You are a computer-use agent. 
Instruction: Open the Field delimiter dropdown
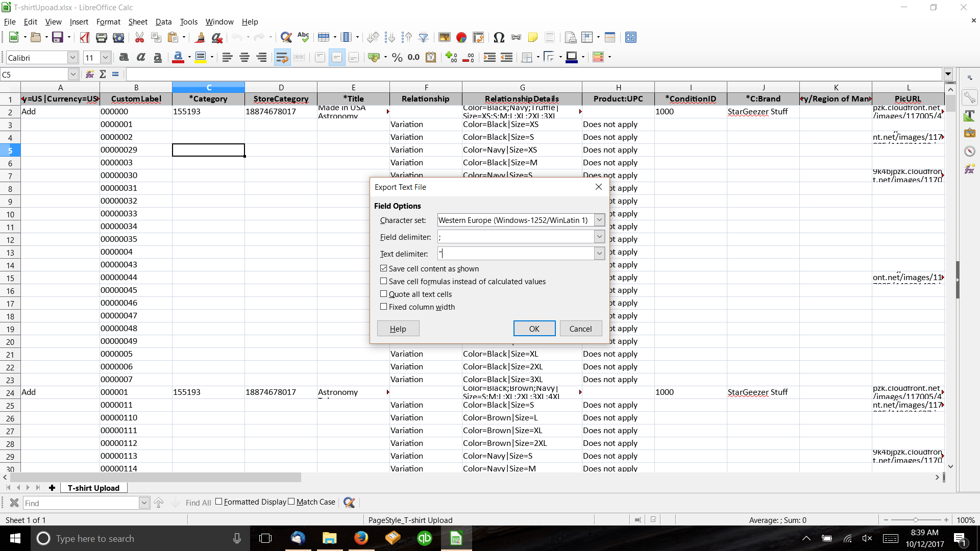tap(599, 237)
